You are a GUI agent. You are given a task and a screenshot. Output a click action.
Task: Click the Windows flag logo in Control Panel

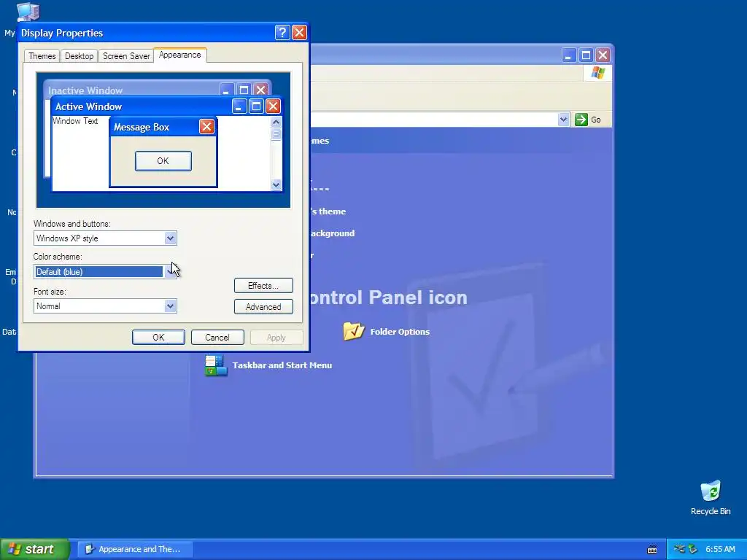tap(597, 73)
